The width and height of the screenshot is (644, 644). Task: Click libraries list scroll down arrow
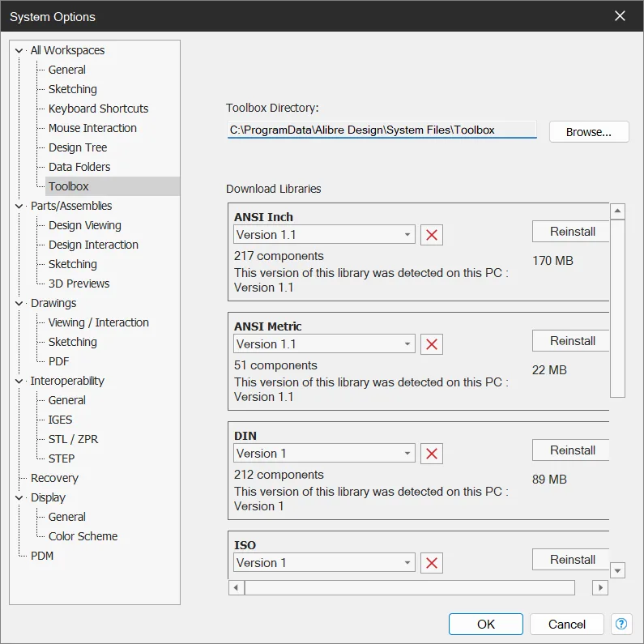[x=617, y=570]
